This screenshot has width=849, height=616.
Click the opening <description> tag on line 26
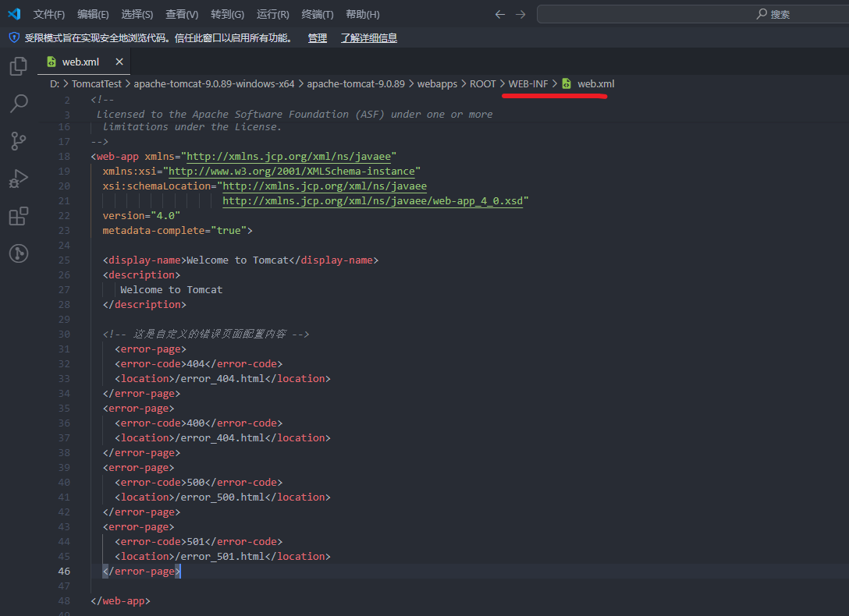click(x=141, y=275)
